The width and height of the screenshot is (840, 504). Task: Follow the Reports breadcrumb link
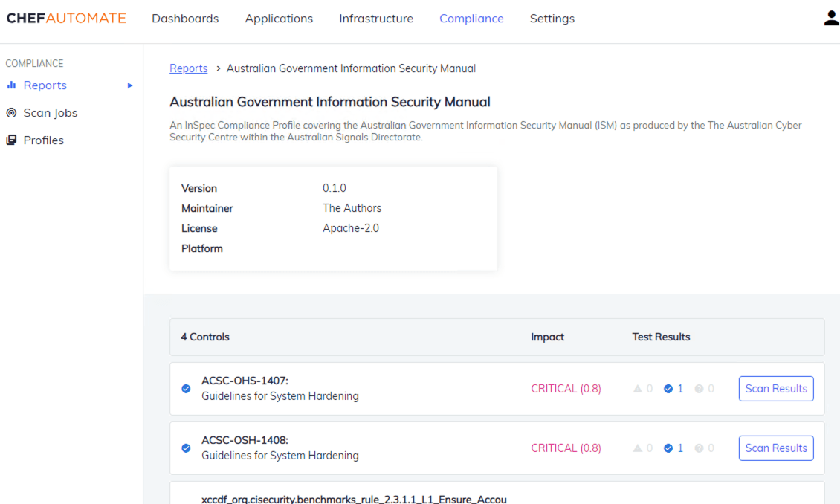[x=188, y=68]
